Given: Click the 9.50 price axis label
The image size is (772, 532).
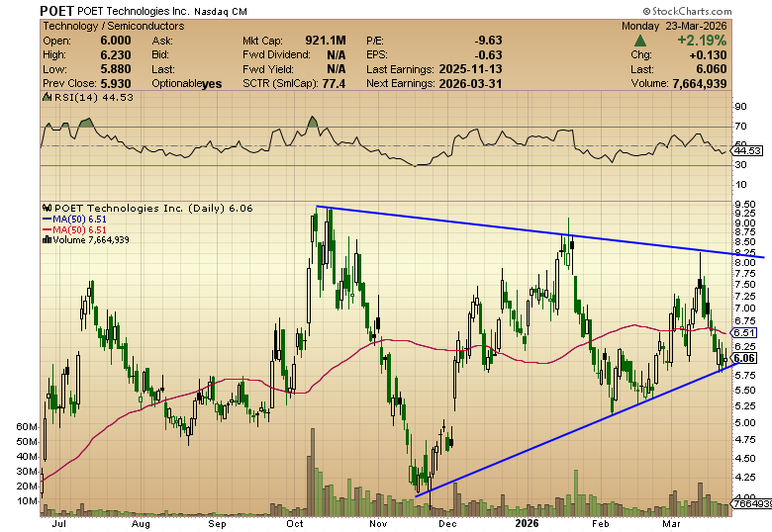Looking at the screenshot, I should (x=745, y=204).
